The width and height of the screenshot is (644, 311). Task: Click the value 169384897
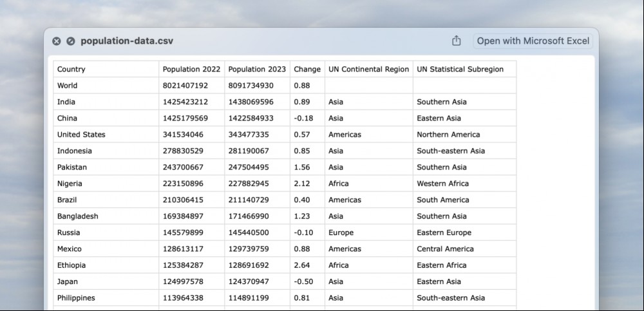click(183, 216)
